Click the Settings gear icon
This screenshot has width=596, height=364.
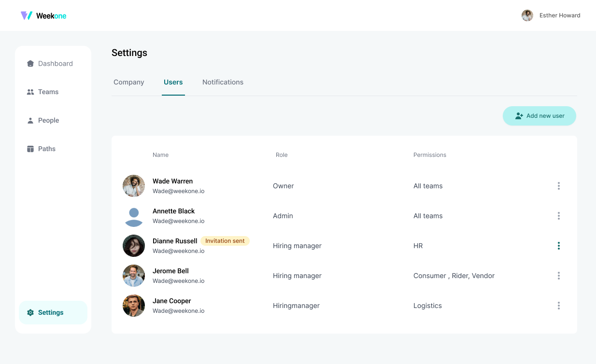pos(30,313)
